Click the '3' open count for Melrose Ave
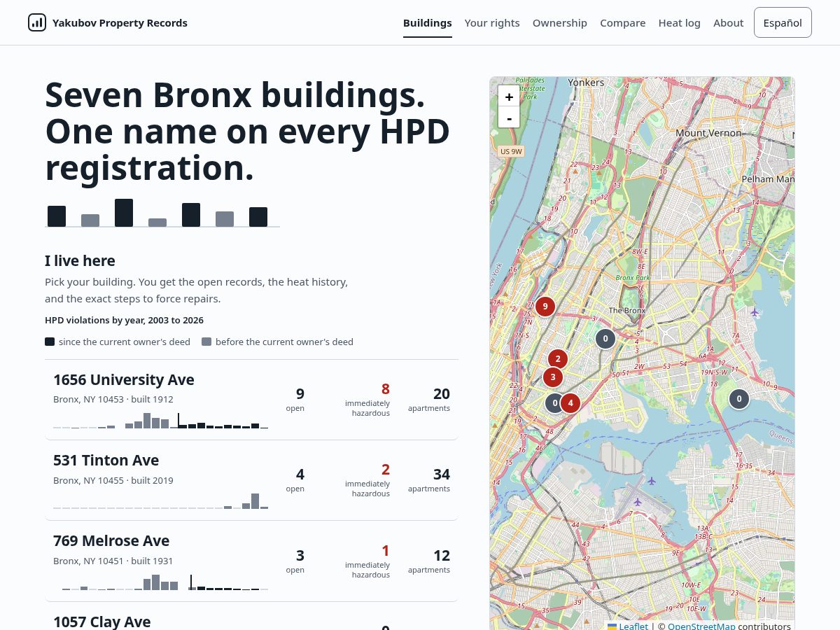The width and height of the screenshot is (840, 630). [x=300, y=556]
